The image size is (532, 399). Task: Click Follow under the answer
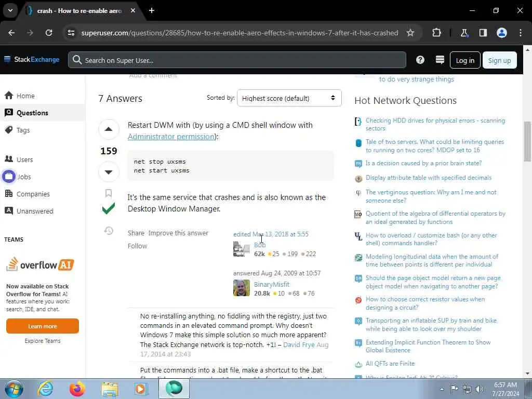point(137,246)
